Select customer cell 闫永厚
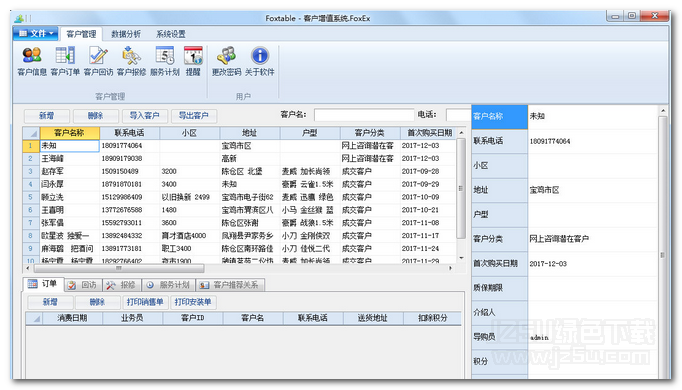Screen dimensions: 682x390 [x=70, y=184]
